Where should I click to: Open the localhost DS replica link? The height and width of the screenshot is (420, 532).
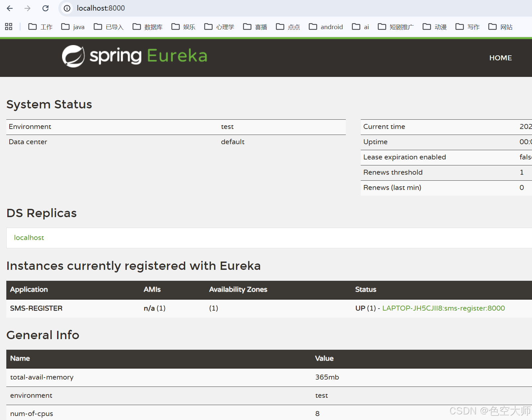[29, 238]
